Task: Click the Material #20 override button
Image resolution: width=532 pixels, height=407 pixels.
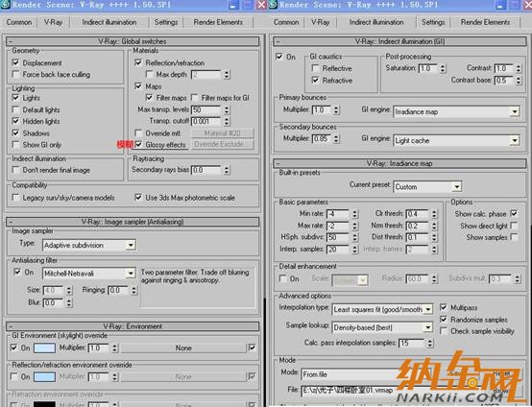Action: click(223, 133)
